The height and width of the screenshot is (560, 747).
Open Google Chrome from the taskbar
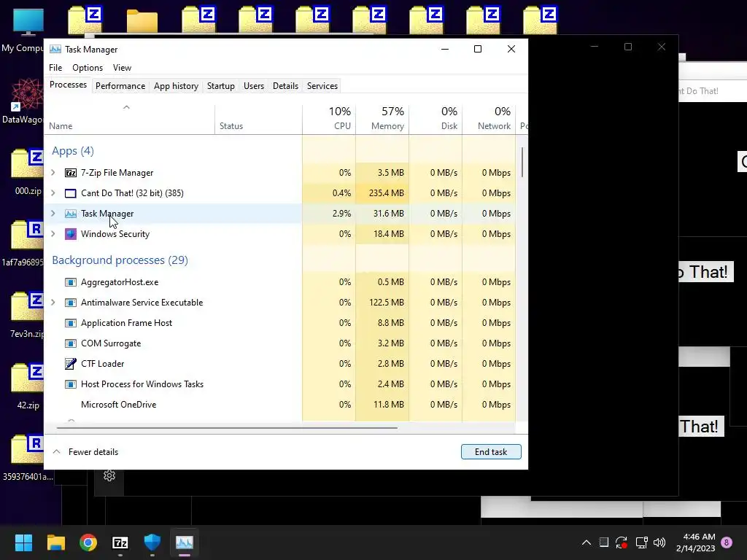[88, 542]
